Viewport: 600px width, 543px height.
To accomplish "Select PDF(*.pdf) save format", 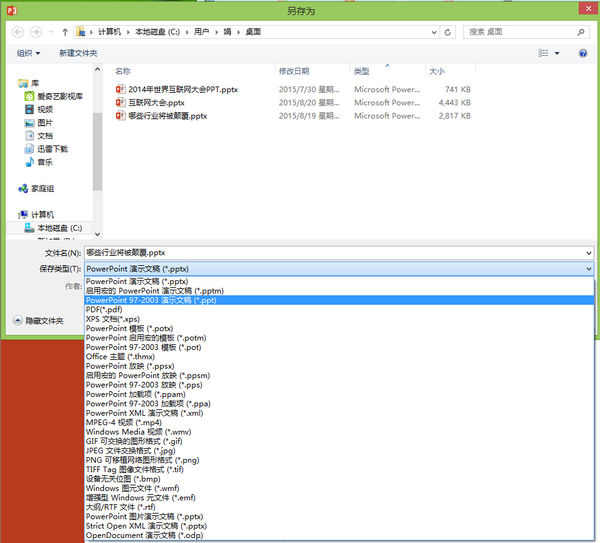I will 339,310.
